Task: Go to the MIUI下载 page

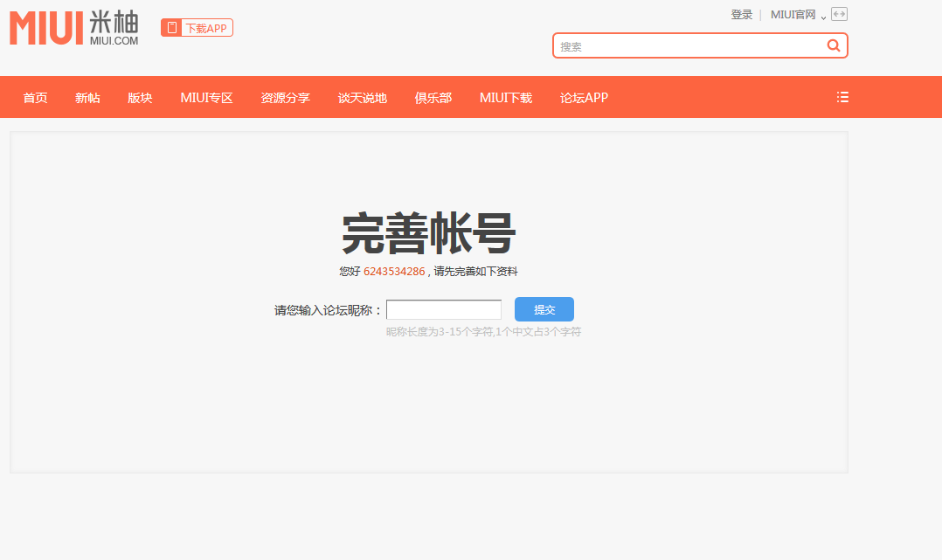Action: click(505, 98)
